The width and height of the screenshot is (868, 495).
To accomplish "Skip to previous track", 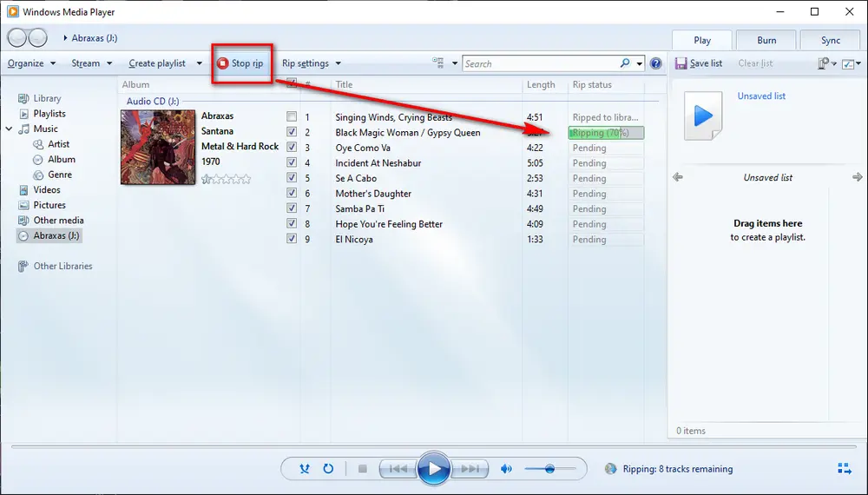I will point(398,469).
